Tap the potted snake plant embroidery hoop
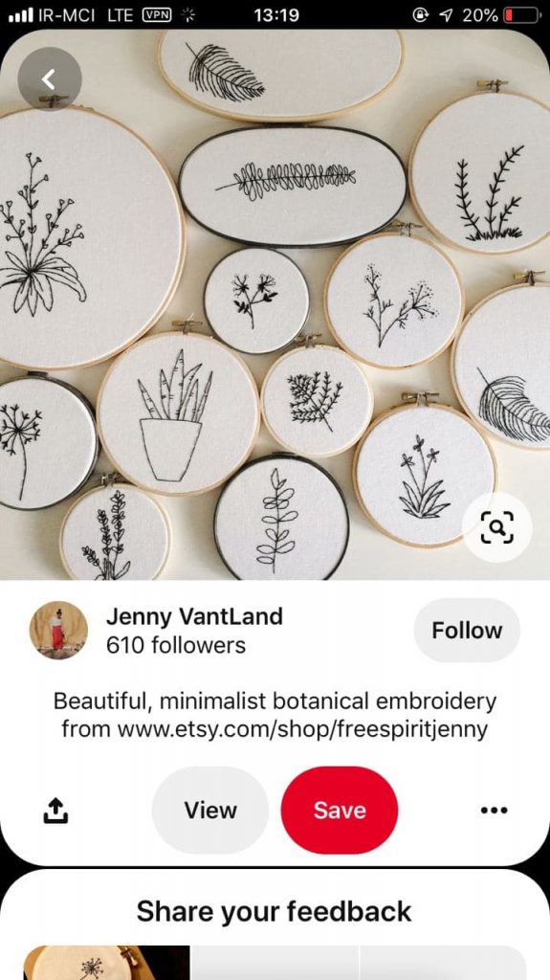This screenshot has width=550, height=980. click(x=178, y=413)
